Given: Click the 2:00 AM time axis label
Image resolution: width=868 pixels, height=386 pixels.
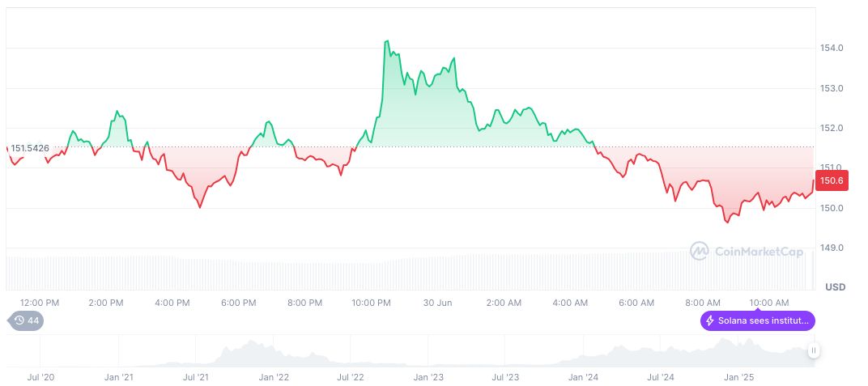Looking at the screenshot, I should point(504,303).
